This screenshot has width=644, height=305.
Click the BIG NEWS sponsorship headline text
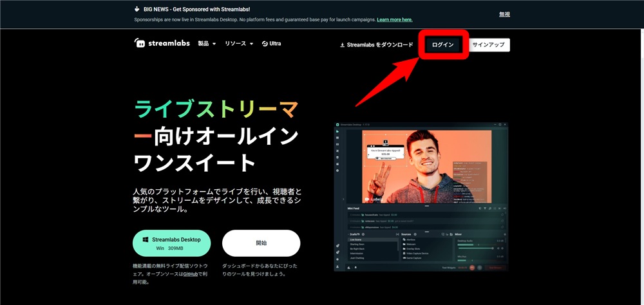(x=196, y=9)
